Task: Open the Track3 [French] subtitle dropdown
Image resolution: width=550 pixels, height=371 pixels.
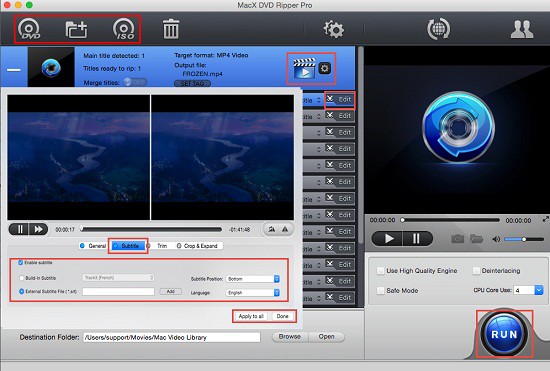Action: click(x=118, y=278)
